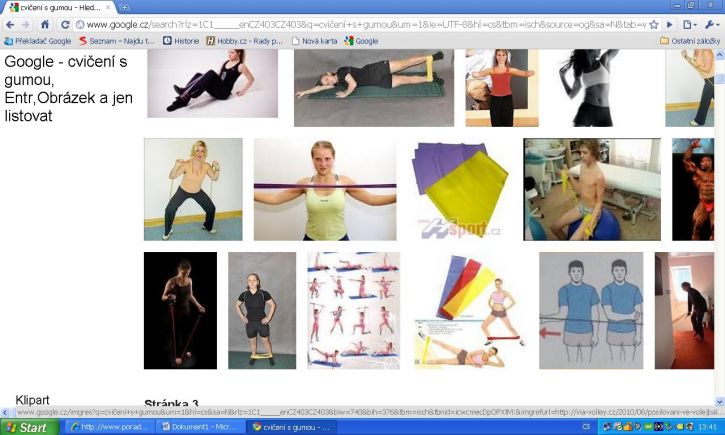
Task: Click the page scrollbar up arrow
Action: coord(719,55)
